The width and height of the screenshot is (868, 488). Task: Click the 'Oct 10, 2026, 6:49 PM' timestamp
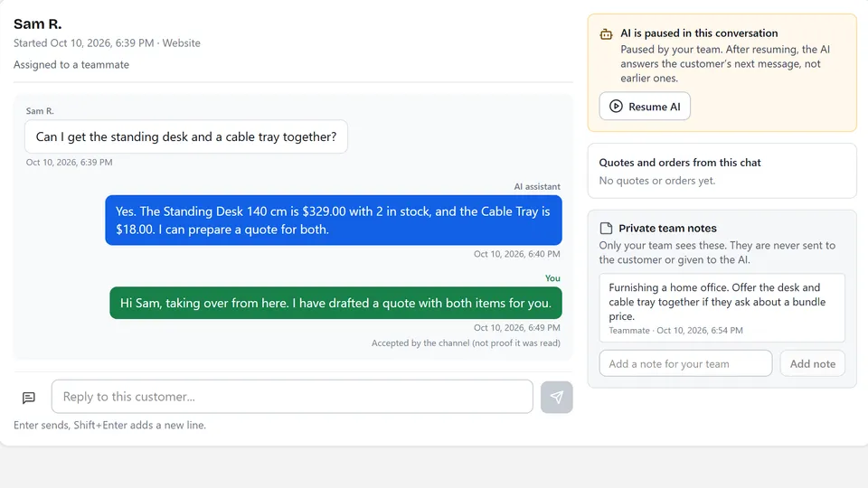[516, 327]
